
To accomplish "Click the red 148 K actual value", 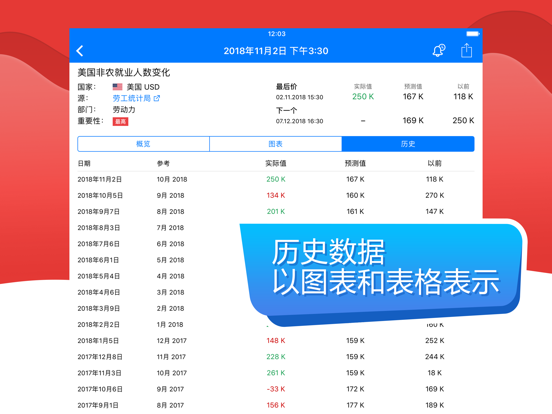I will pos(276,341).
